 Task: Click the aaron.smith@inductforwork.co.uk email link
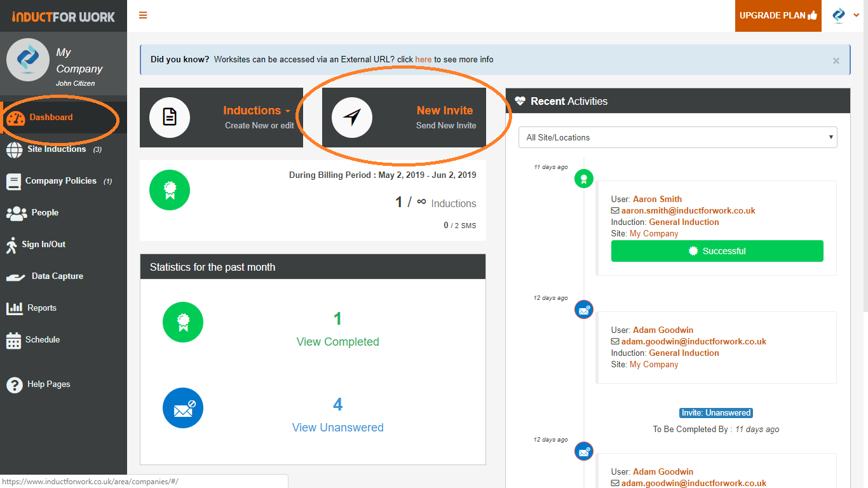688,210
